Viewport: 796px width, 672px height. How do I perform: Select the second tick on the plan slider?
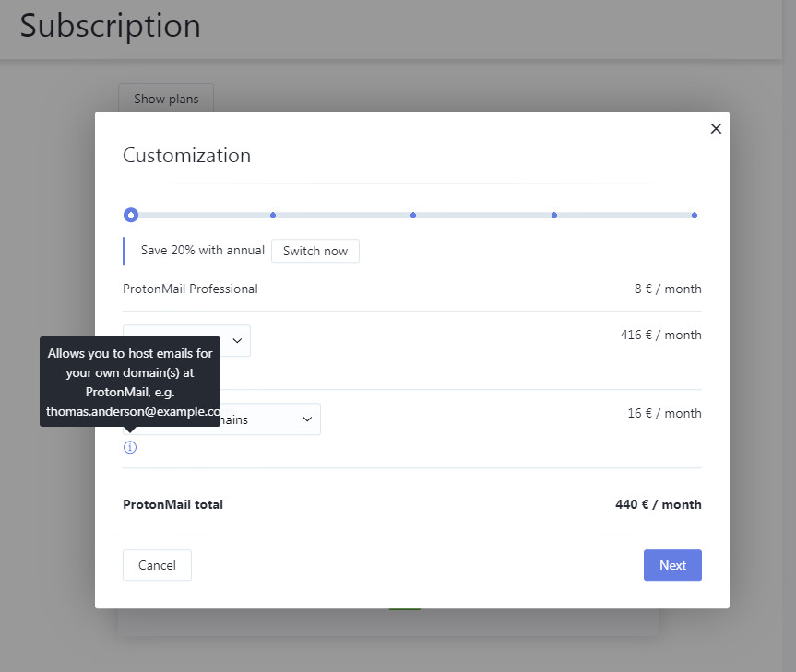click(272, 214)
